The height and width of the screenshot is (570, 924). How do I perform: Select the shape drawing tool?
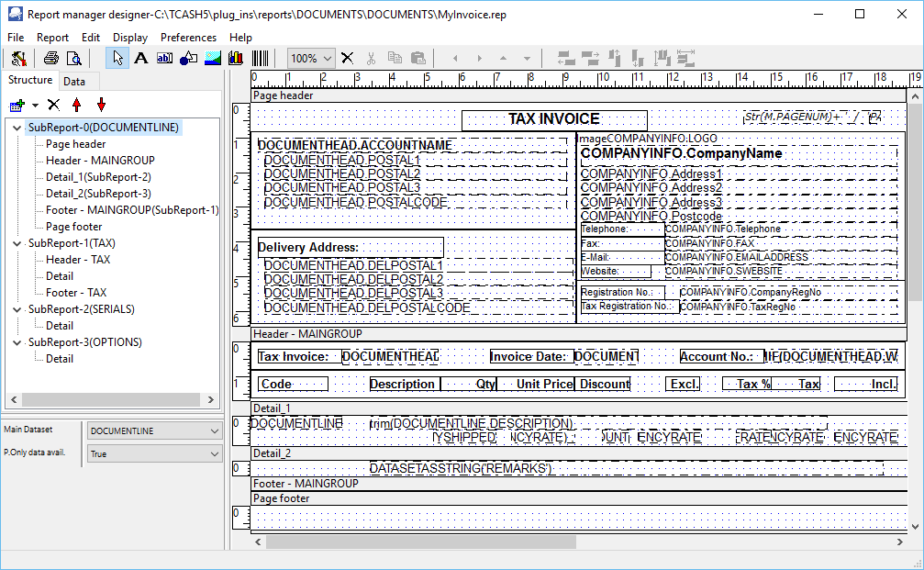tap(188, 59)
